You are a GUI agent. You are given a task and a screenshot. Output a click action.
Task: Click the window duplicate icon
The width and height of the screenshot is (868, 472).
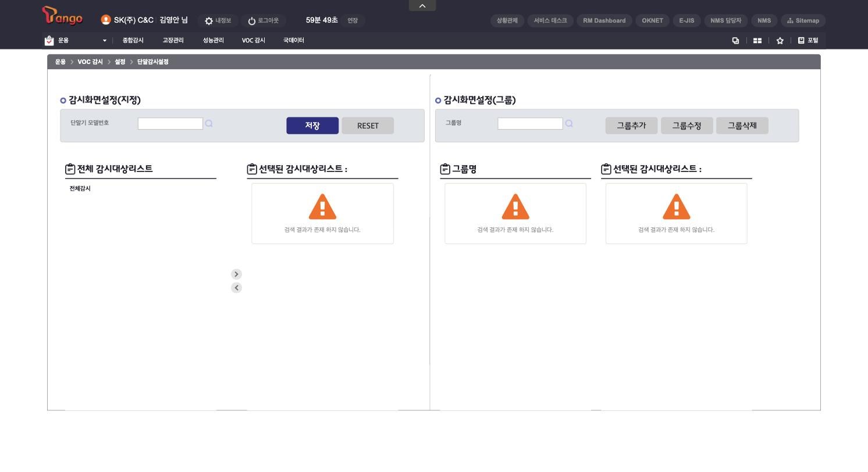click(735, 41)
